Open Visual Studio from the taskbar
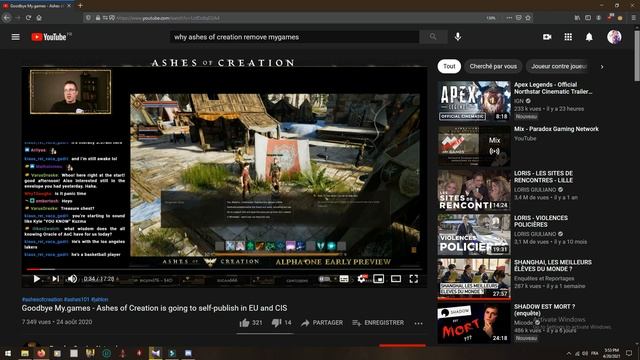Viewport: 640px width, 360px height. (156, 353)
